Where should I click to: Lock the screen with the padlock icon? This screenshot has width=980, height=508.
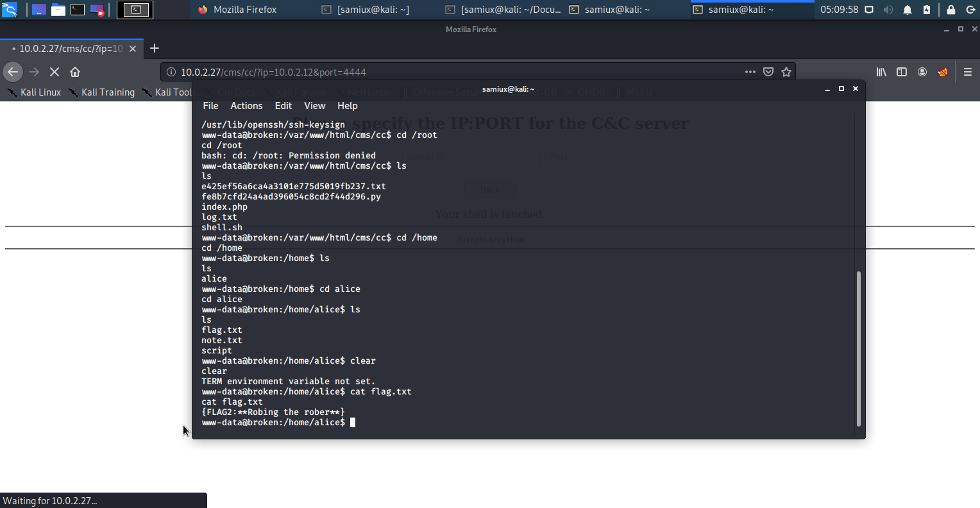[x=951, y=10]
